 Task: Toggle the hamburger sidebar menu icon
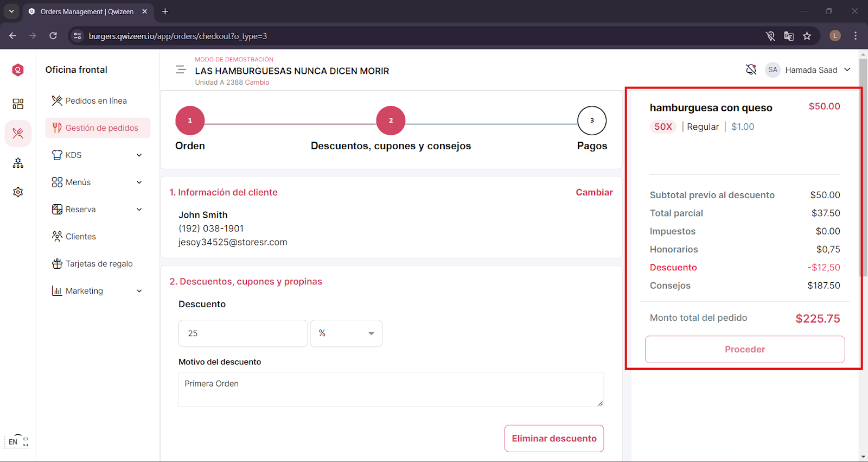181,70
